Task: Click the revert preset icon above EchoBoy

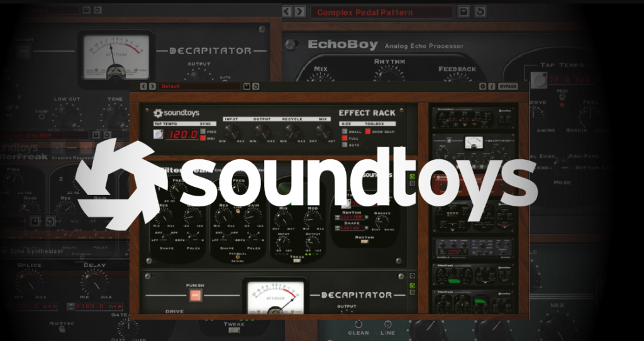Action: click(x=480, y=12)
